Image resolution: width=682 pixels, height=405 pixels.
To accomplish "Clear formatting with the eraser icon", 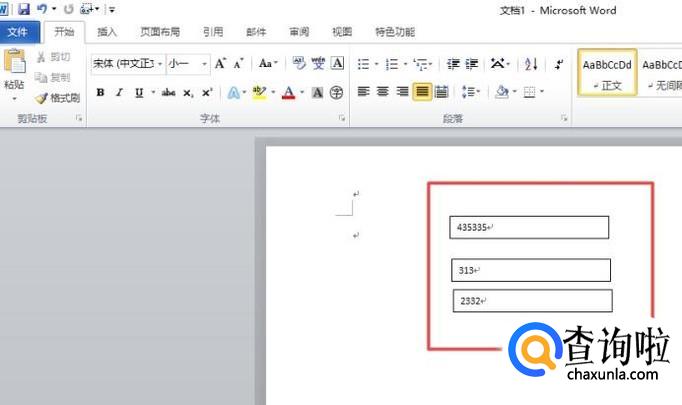I will pyautogui.click(x=299, y=64).
